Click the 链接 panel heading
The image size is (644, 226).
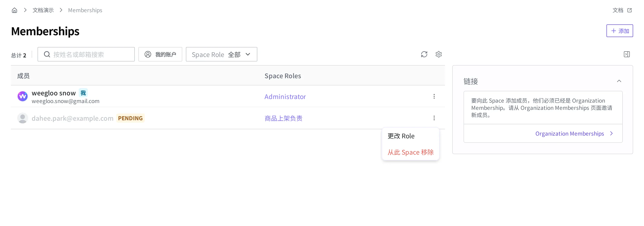pyautogui.click(x=471, y=81)
